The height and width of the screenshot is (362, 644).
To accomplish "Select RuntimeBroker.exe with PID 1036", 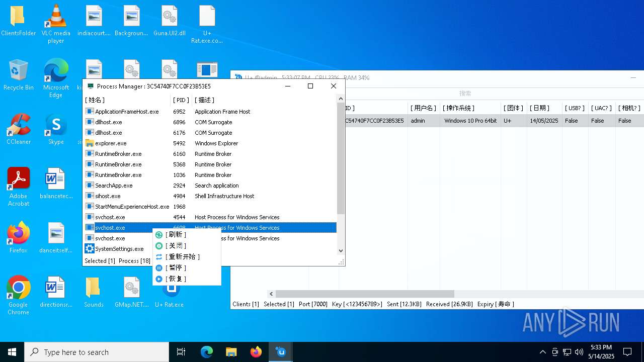I will [x=210, y=175].
